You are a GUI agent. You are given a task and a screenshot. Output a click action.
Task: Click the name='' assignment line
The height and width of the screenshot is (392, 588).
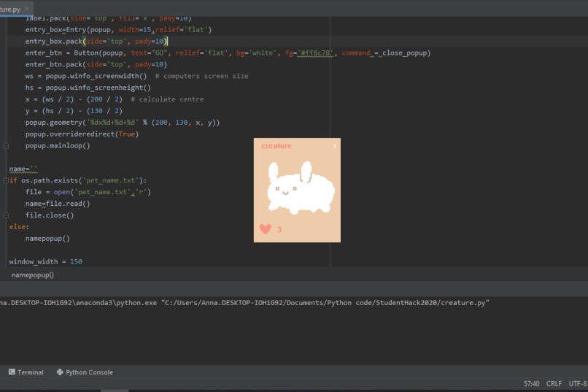(x=23, y=169)
